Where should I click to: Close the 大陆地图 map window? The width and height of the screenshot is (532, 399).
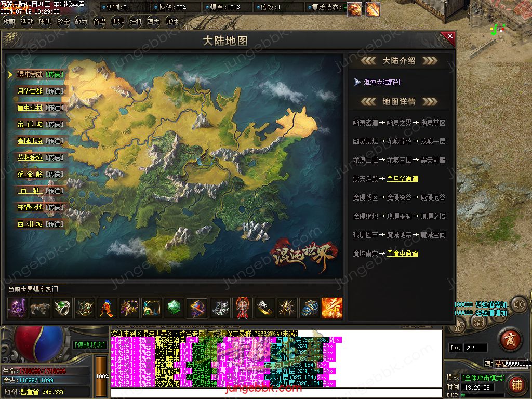point(450,36)
